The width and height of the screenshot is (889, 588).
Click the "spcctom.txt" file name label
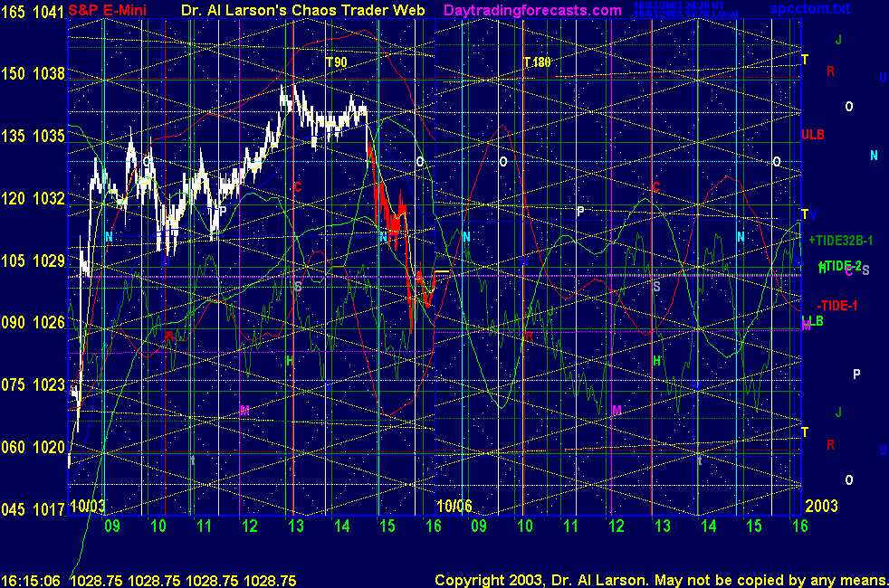point(809,8)
